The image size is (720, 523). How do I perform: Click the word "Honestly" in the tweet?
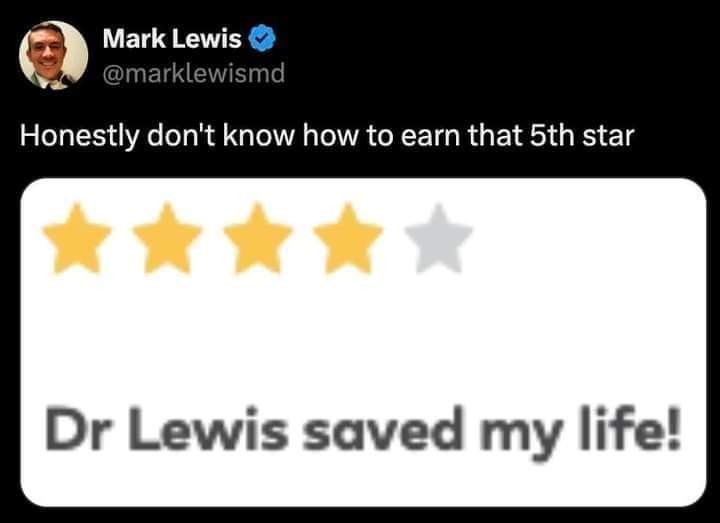(x=79, y=136)
